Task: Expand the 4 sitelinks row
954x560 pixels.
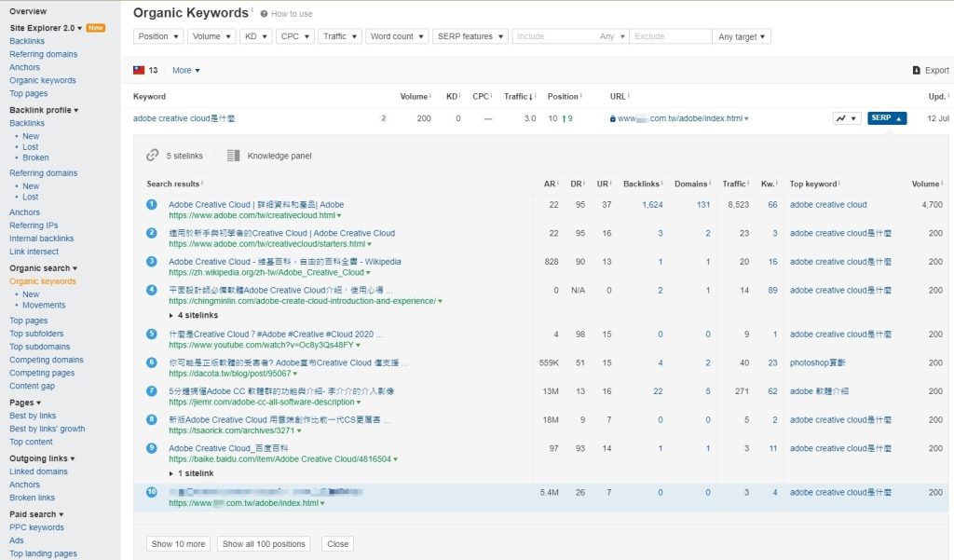Action: click(x=194, y=315)
